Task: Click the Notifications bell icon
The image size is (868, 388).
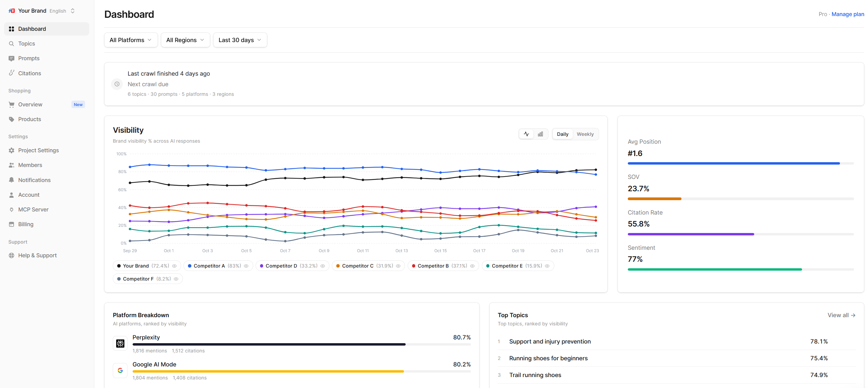Action: coord(12,180)
